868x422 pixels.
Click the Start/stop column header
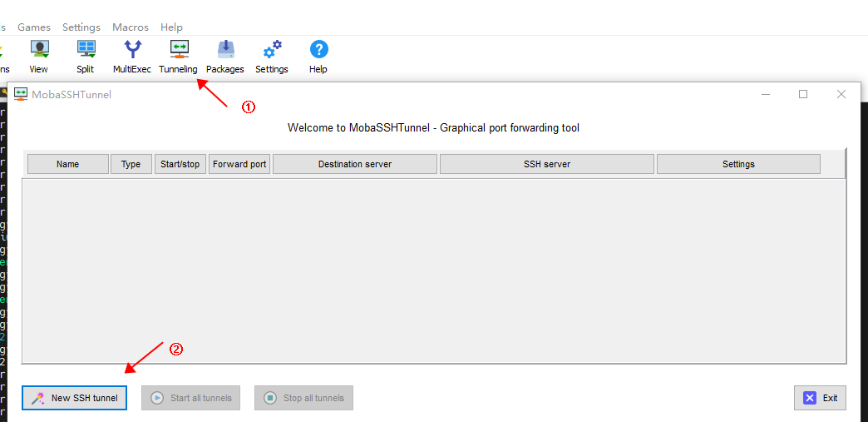click(x=180, y=164)
